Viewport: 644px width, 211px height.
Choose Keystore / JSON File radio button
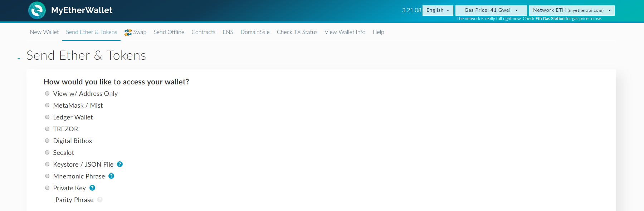[47, 164]
